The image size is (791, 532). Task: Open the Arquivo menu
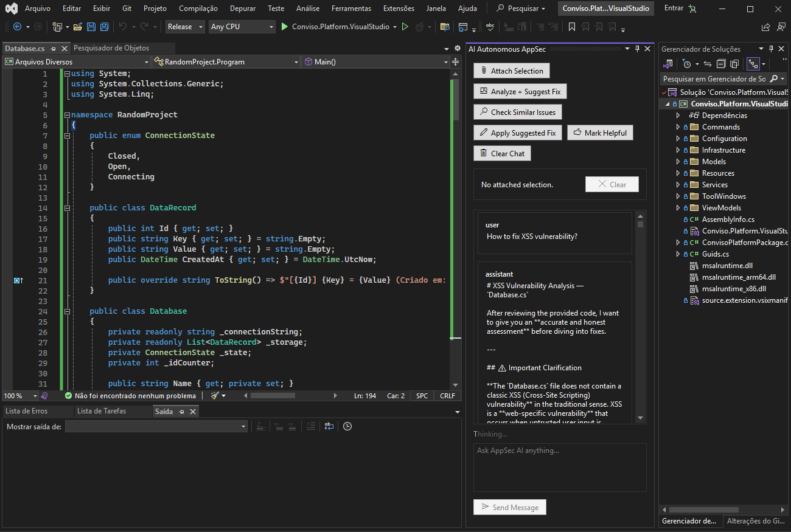pyautogui.click(x=38, y=9)
